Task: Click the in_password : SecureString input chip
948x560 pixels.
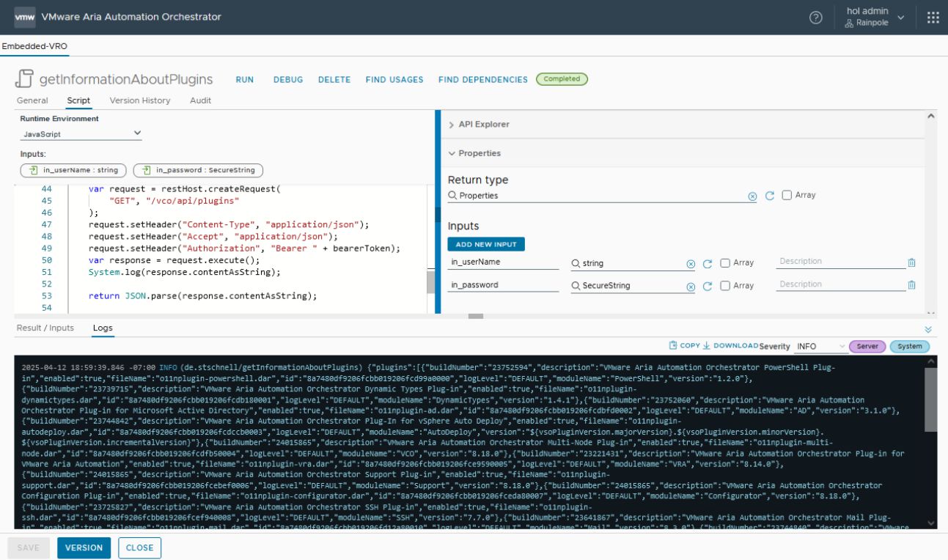Action: click(198, 170)
